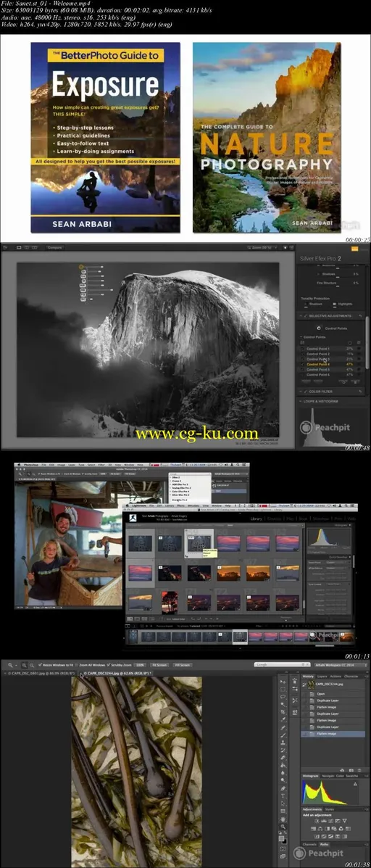Select the Crop tool
371x868 pixels.
click(283, 712)
